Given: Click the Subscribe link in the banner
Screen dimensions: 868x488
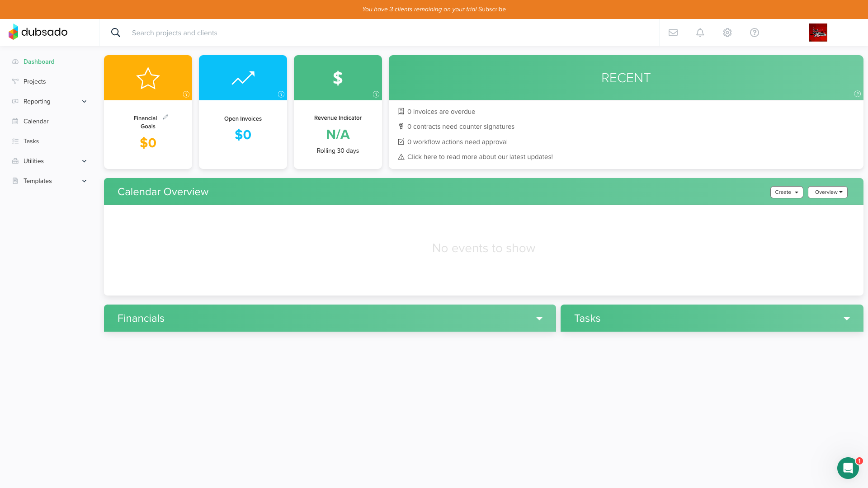Looking at the screenshot, I should pyautogui.click(x=492, y=9).
